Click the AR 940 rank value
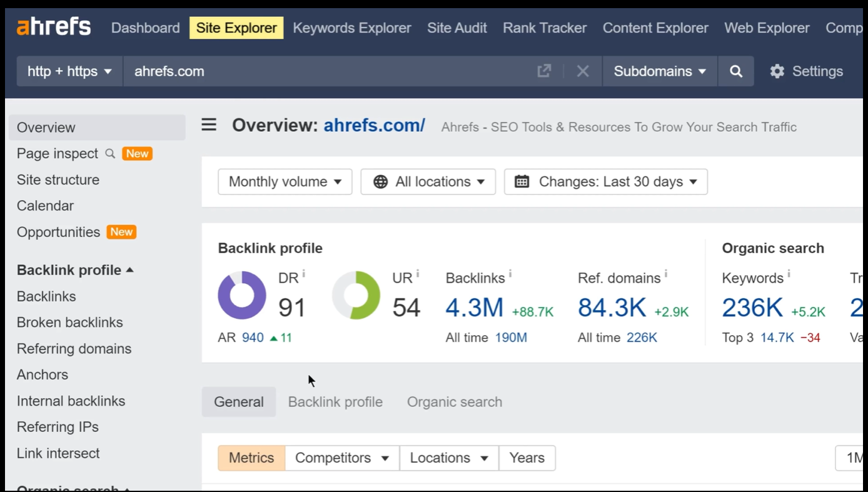The image size is (868, 492). [253, 338]
